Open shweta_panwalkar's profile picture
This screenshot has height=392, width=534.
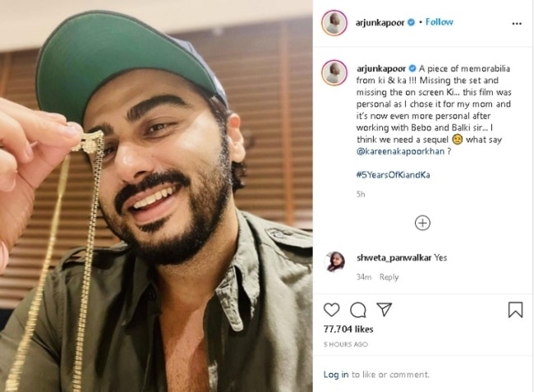point(335,261)
